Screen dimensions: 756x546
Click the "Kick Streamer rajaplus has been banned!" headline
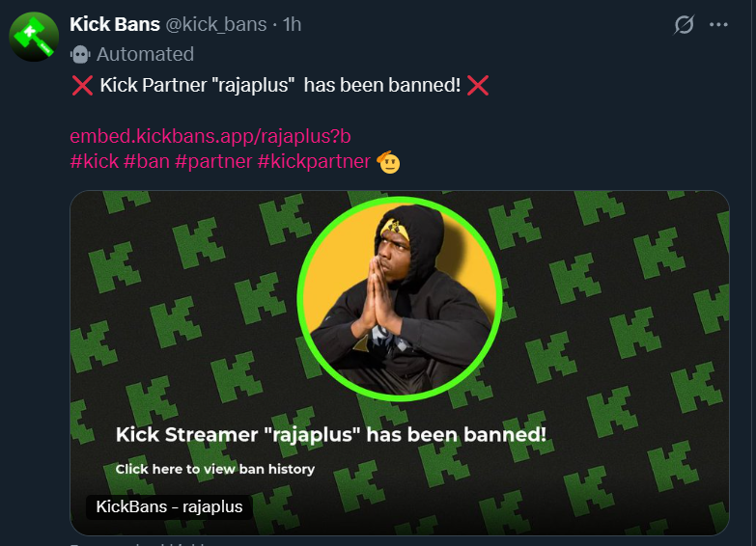(330, 435)
